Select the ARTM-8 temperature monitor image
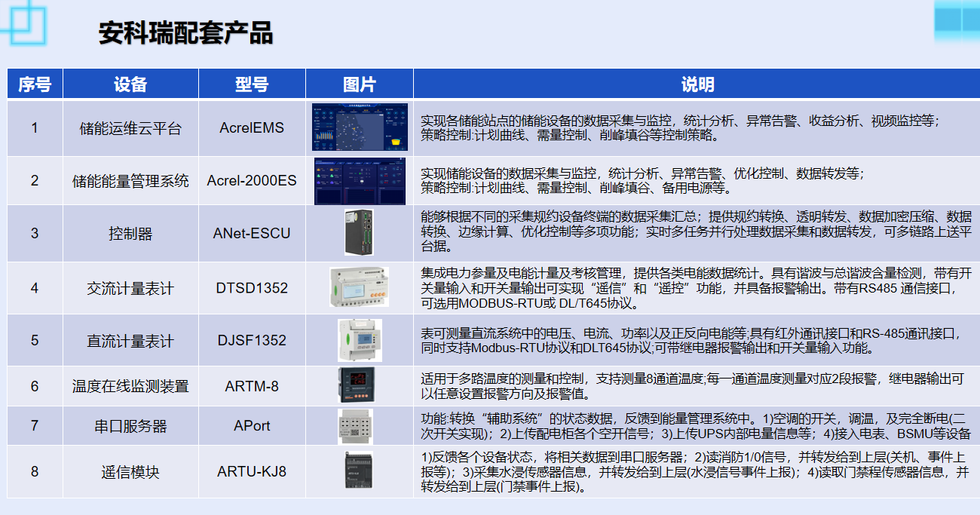Image resolution: width=980 pixels, height=515 pixels. [360, 386]
